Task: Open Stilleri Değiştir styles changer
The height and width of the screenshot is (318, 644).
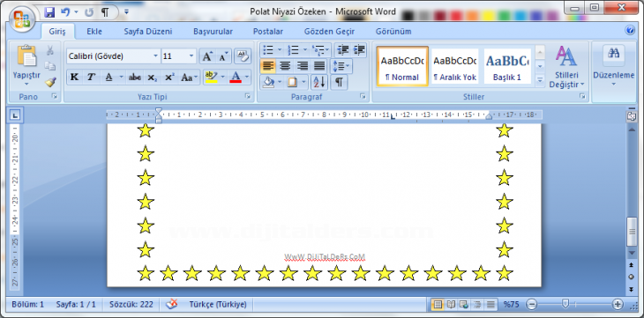Action: [566, 66]
